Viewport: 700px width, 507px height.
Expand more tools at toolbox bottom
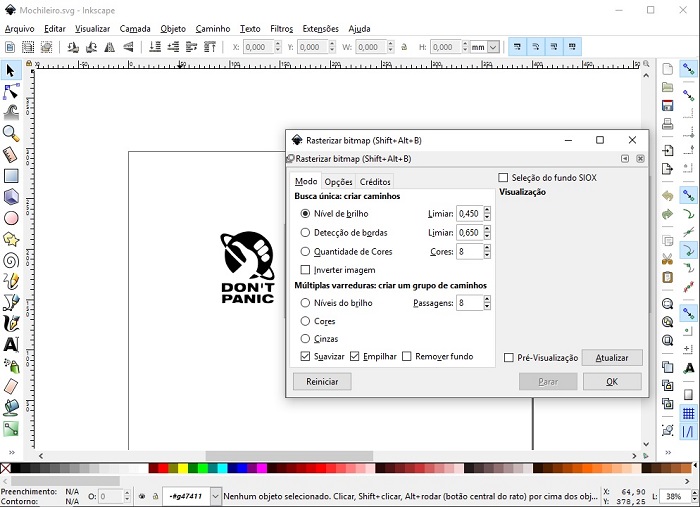point(12,452)
